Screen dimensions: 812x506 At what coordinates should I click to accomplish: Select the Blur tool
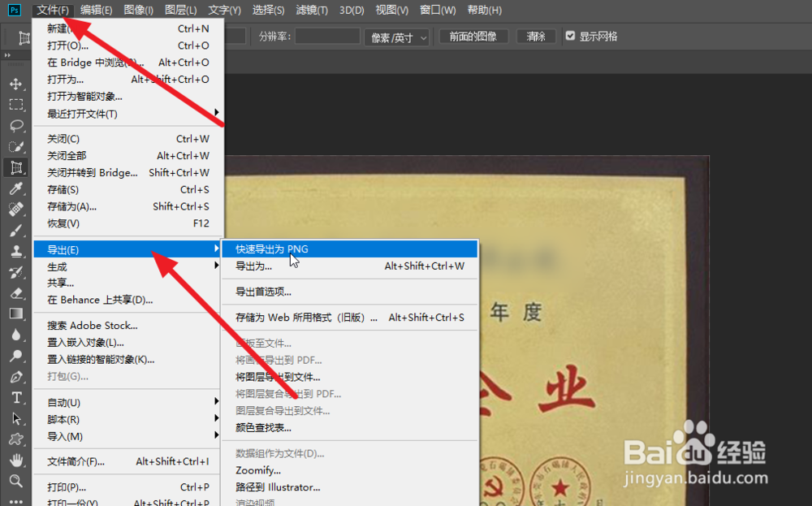pos(16,335)
